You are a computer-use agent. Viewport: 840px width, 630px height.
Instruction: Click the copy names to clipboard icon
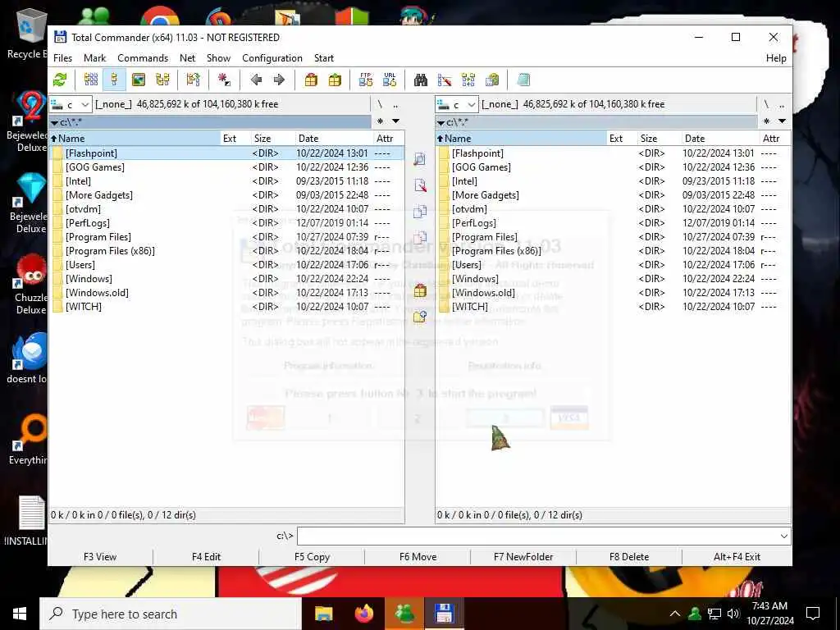(492, 80)
